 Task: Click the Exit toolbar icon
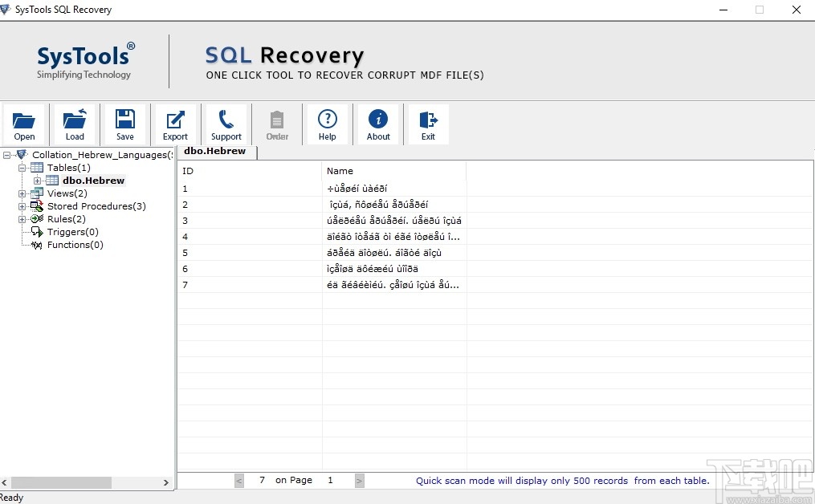[x=428, y=124]
